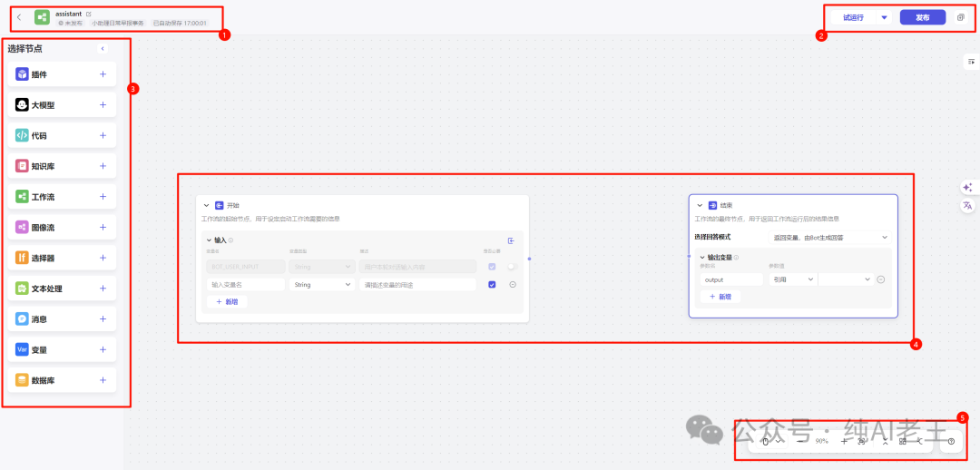Click the 90% zoom level
Image resolution: width=980 pixels, height=470 pixels.
[822, 441]
